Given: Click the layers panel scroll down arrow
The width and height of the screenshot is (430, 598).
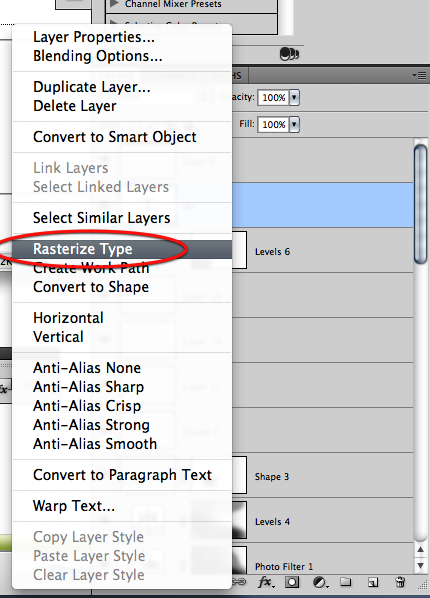Looking at the screenshot, I should pos(420,566).
